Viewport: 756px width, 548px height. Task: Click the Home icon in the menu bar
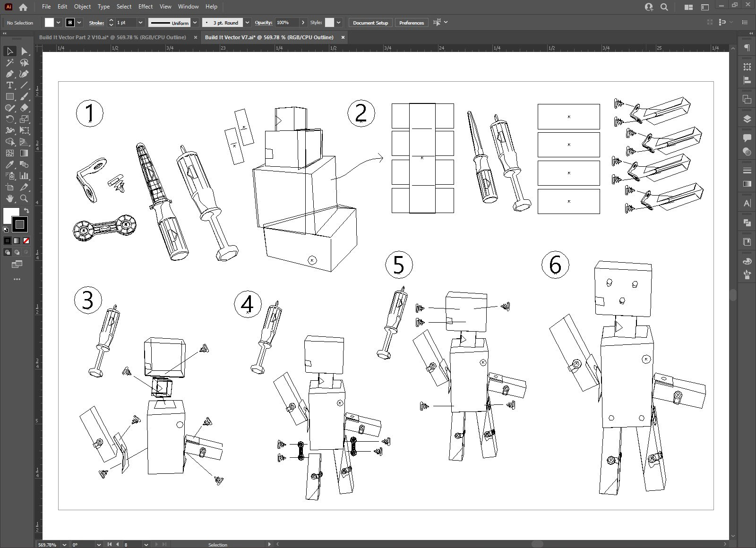click(x=23, y=7)
